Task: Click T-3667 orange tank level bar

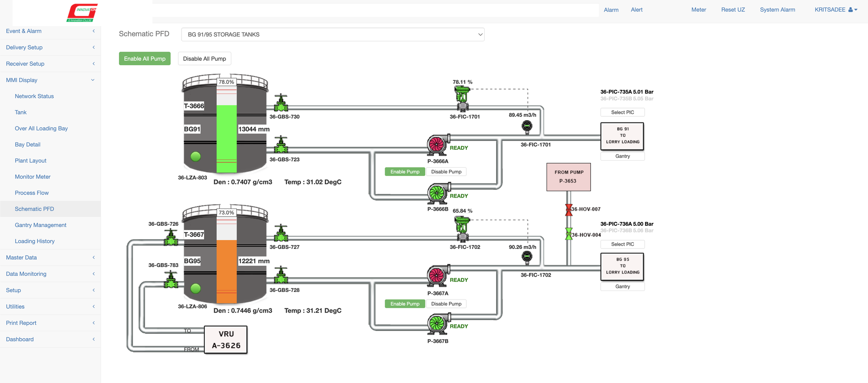Action: coord(227,272)
